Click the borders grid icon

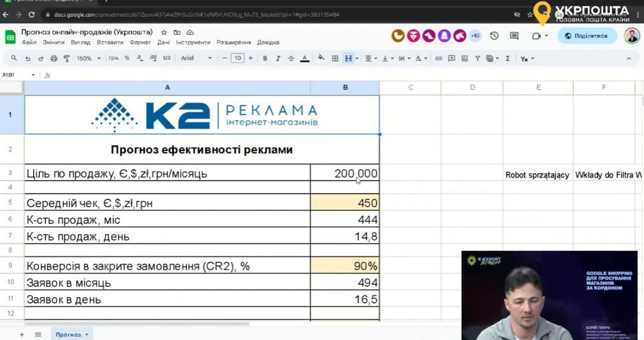(335, 58)
